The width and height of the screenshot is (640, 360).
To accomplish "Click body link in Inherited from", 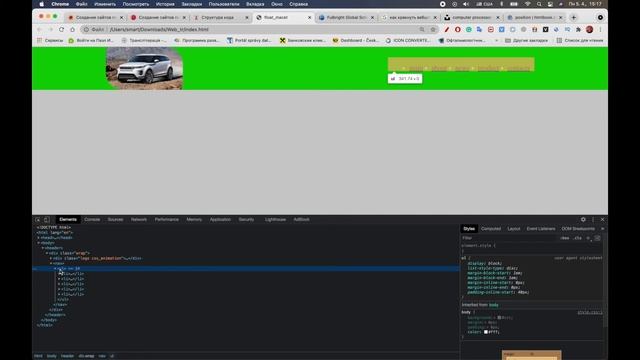I will [494, 305].
